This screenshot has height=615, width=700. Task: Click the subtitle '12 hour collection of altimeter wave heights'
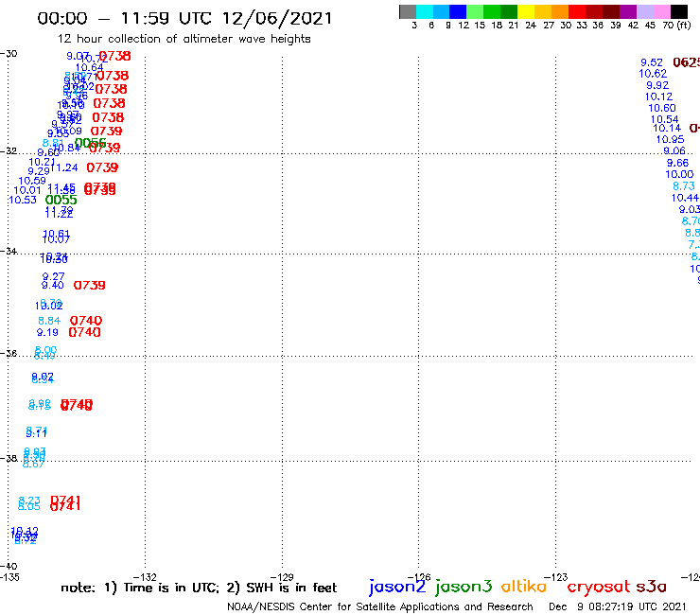[x=184, y=39]
